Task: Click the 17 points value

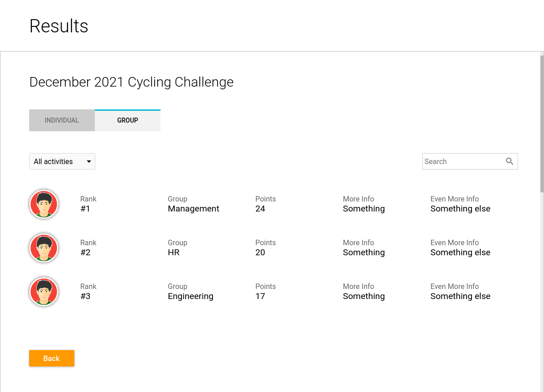Action: (260, 296)
